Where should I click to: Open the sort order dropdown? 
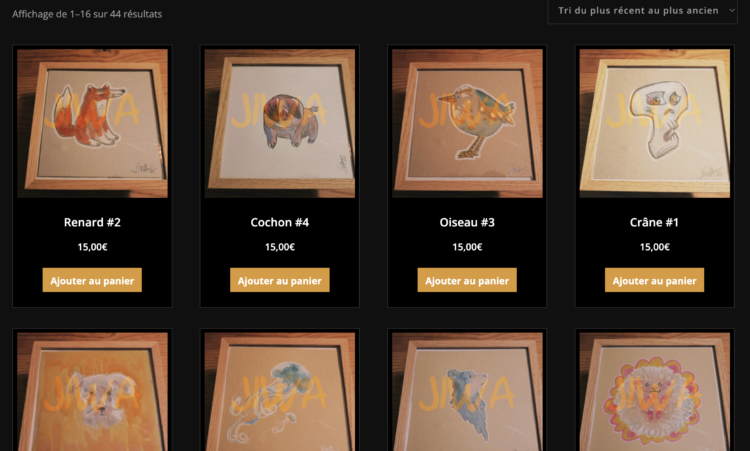(x=642, y=11)
